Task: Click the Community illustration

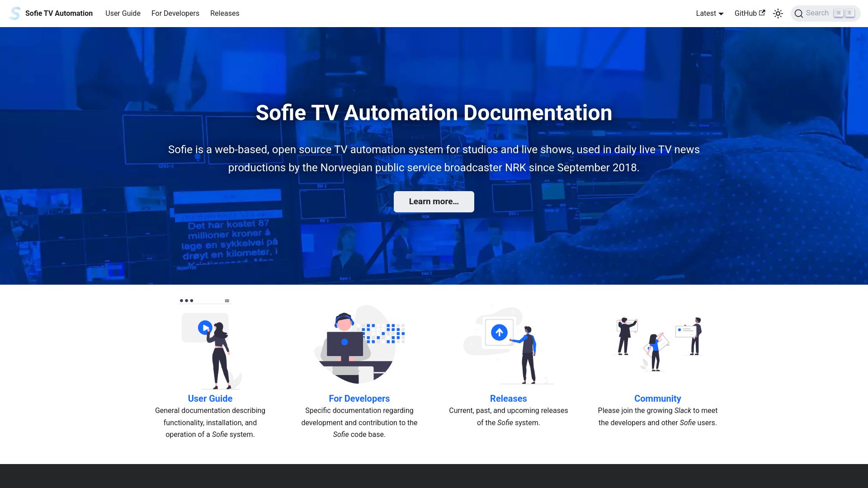Action: [x=658, y=344]
